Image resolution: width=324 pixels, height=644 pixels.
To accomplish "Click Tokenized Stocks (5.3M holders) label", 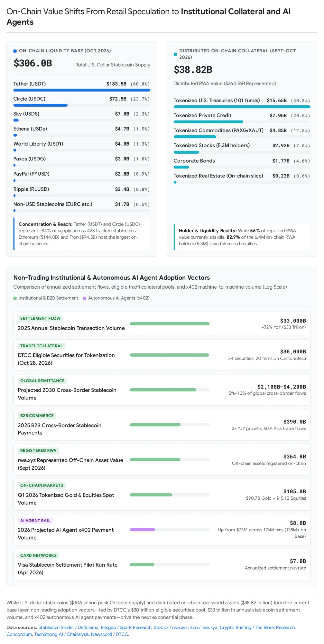I will 212,146.
